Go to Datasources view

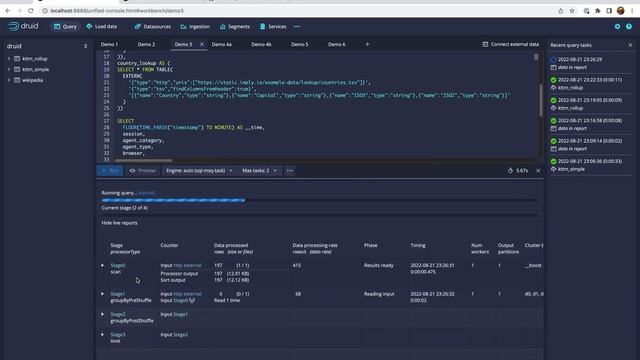pyautogui.click(x=153, y=27)
